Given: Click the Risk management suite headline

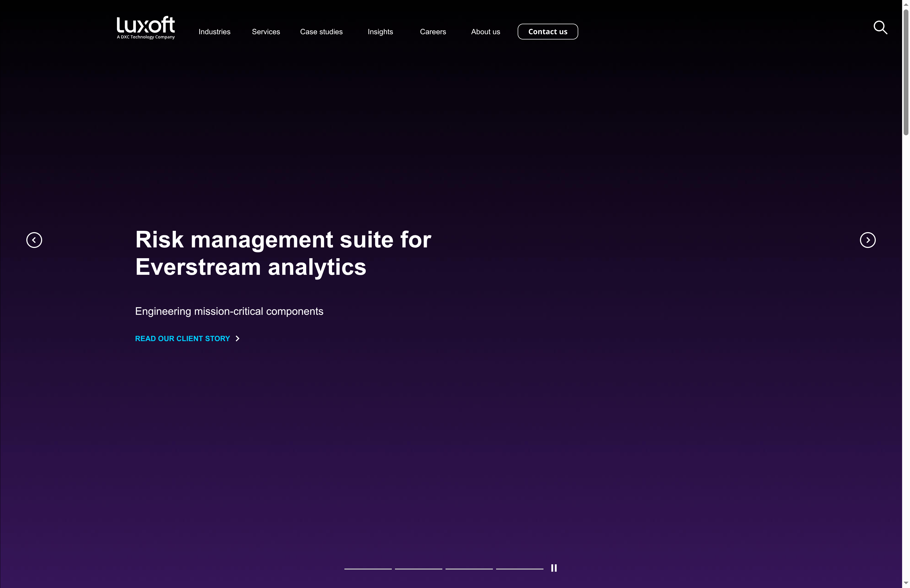Looking at the screenshot, I should click(x=283, y=253).
